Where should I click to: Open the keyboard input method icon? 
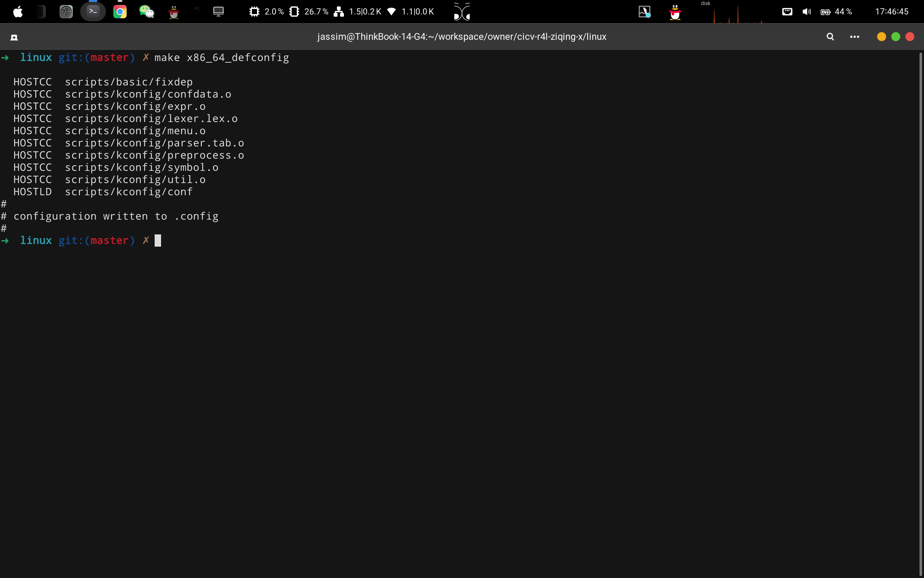point(787,12)
